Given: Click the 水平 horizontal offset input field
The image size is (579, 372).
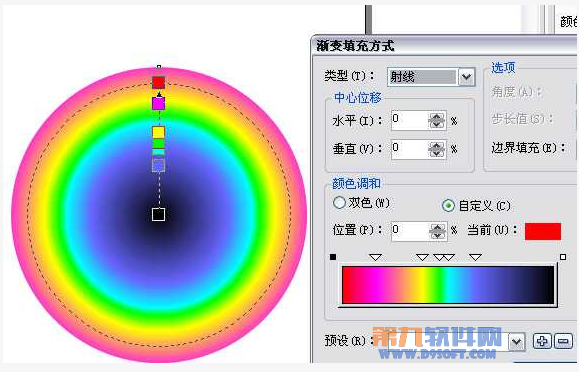Looking at the screenshot, I should point(409,120).
